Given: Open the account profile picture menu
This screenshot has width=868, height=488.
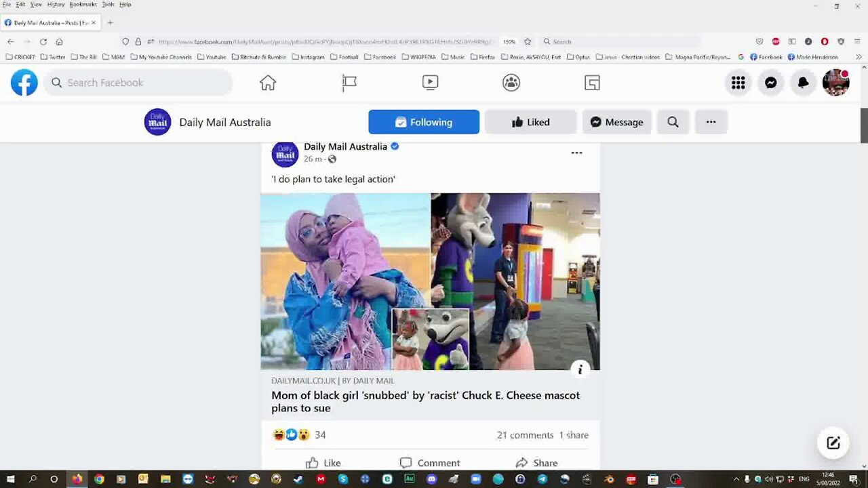Looking at the screenshot, I should click(835, 83).
